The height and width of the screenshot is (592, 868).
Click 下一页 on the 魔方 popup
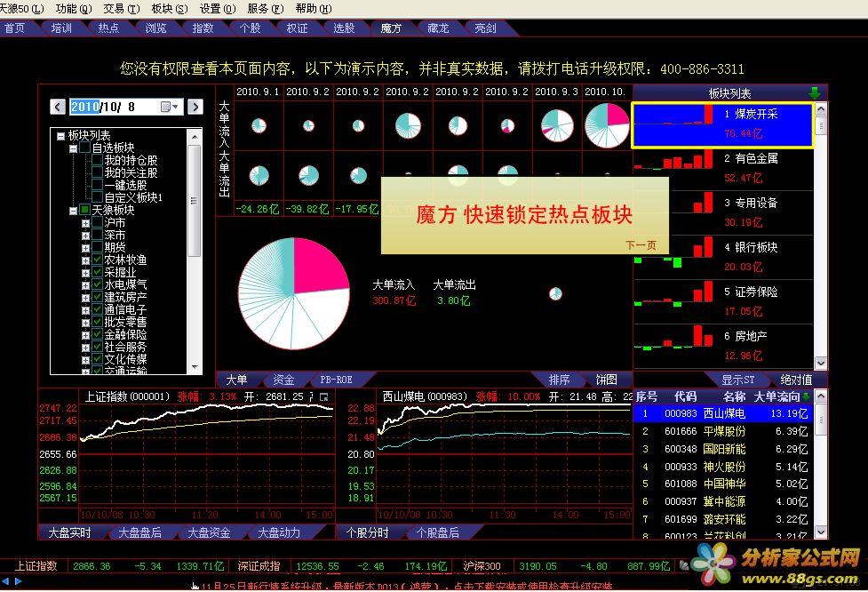tap(641, 244)
